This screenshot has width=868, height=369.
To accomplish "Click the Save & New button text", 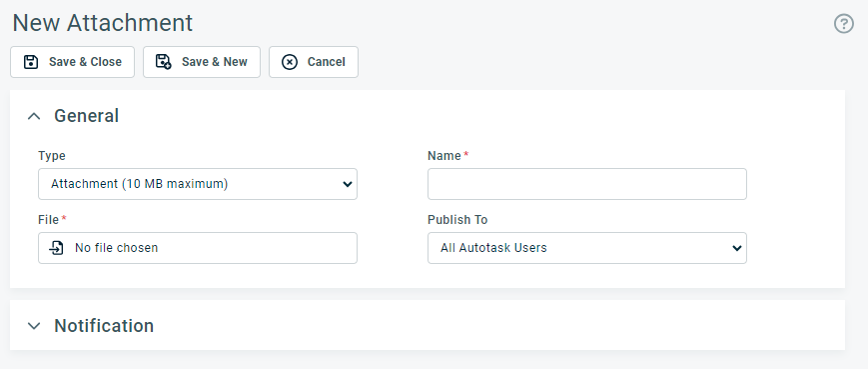I will point(214,62).
